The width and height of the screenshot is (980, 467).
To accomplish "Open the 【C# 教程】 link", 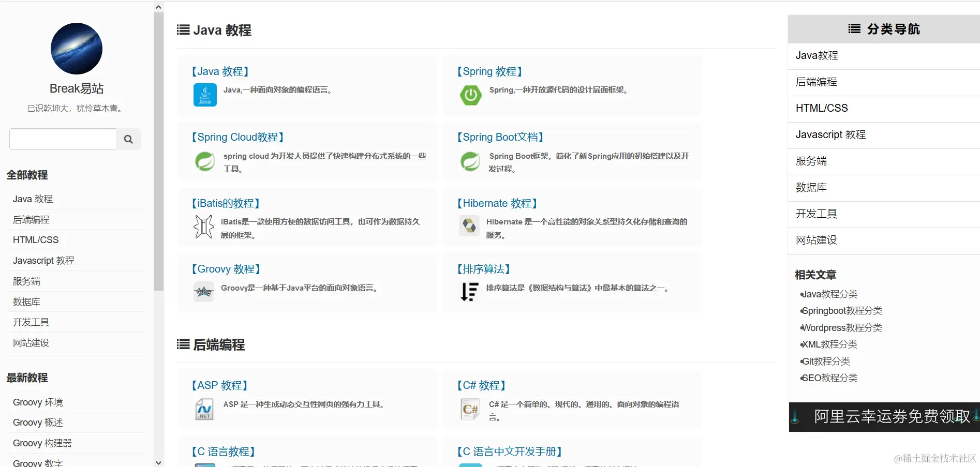I will click(x=481, y=385).
